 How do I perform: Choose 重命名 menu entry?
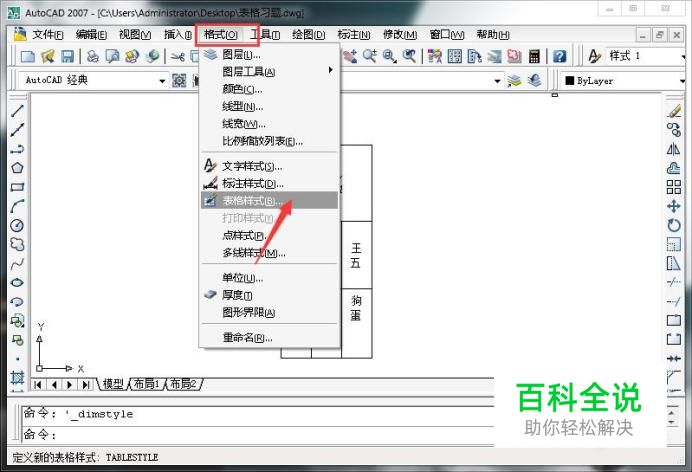(269, 338)
